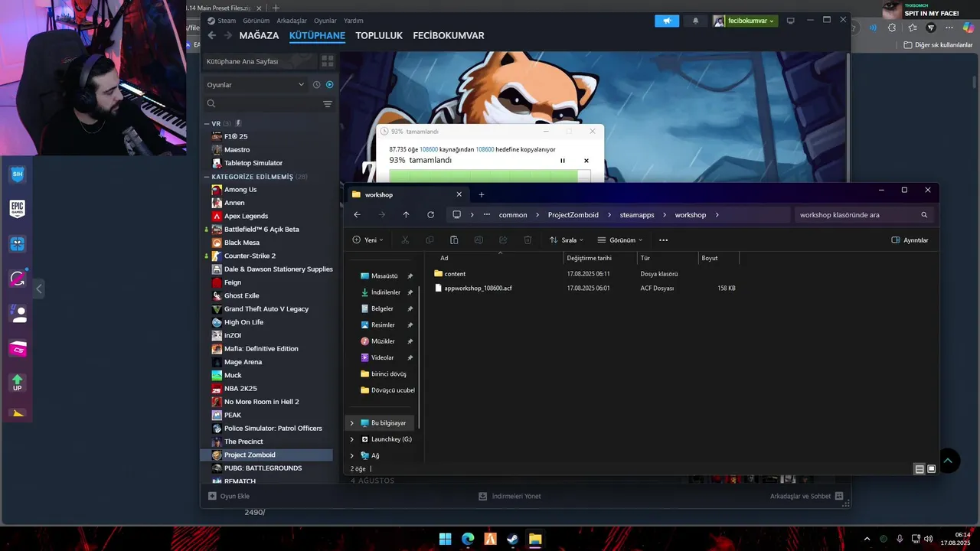Open the Görünüm menu in Steam
The height and width of the screenshot is (551, 980).
coord(256,21)
